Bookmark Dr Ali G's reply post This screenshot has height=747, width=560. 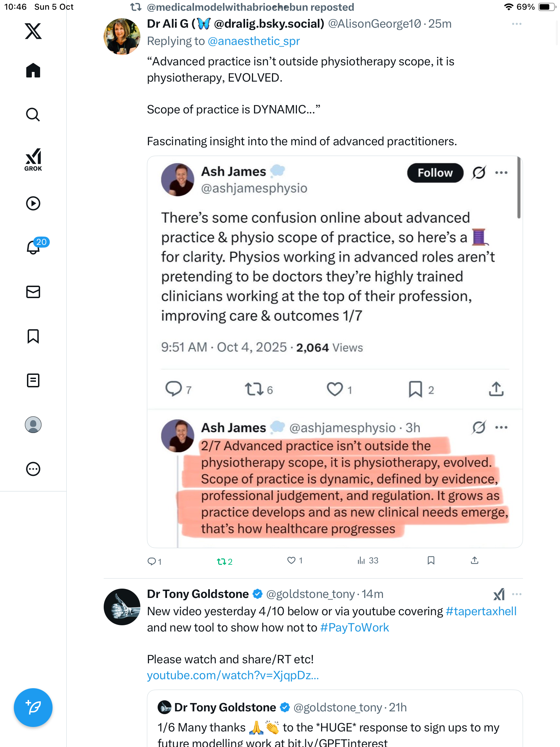pos(431,561)
